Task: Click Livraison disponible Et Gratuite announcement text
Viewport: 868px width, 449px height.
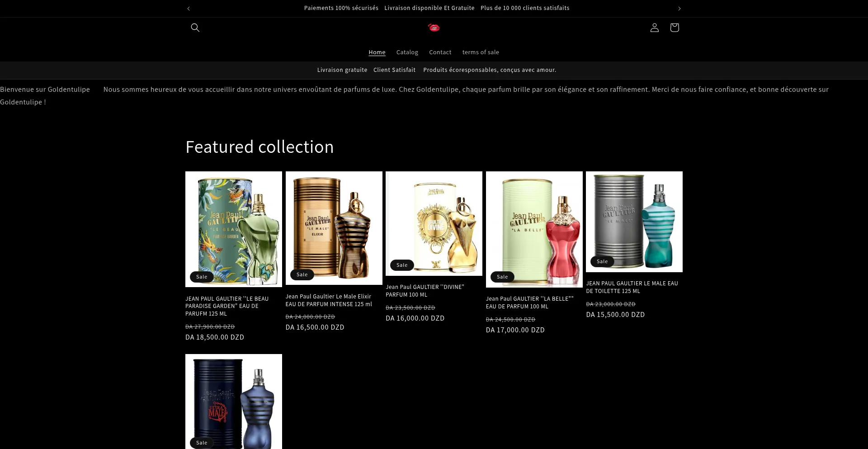Action: click(429, 8)
